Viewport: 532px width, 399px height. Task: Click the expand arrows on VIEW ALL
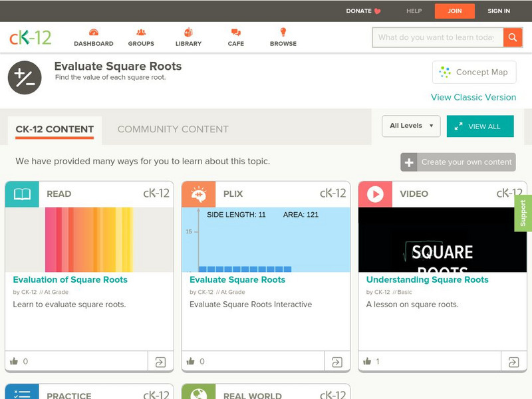pos(458,126)
